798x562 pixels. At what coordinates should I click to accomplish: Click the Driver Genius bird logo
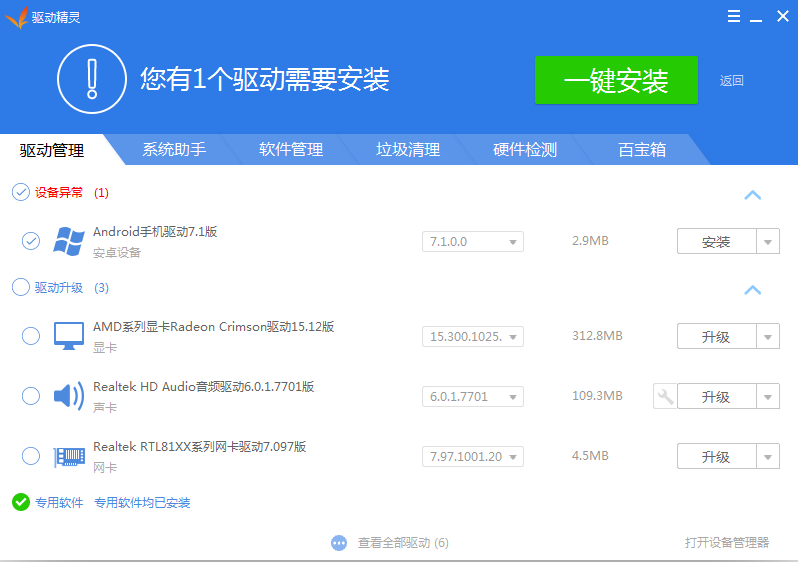tap(16, 17)
